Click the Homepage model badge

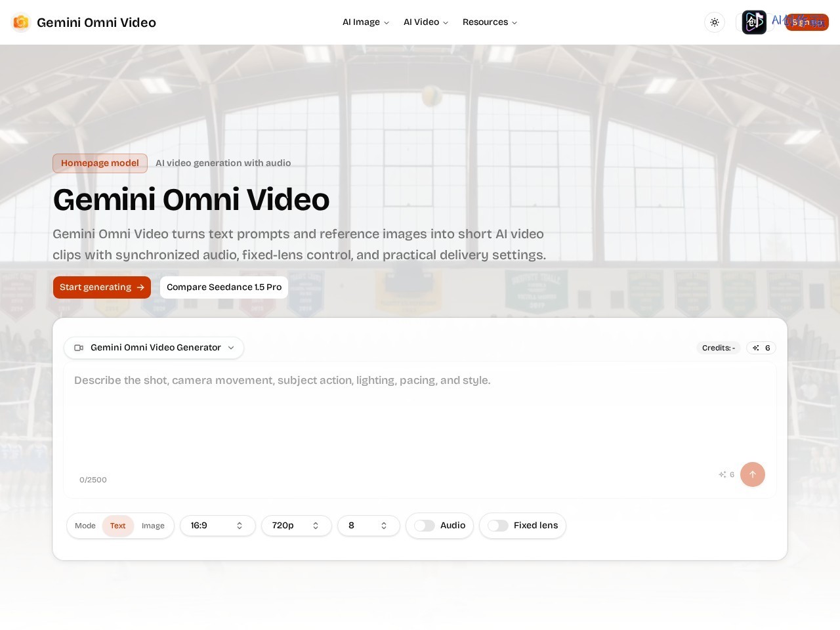click(x=100, y=163)
